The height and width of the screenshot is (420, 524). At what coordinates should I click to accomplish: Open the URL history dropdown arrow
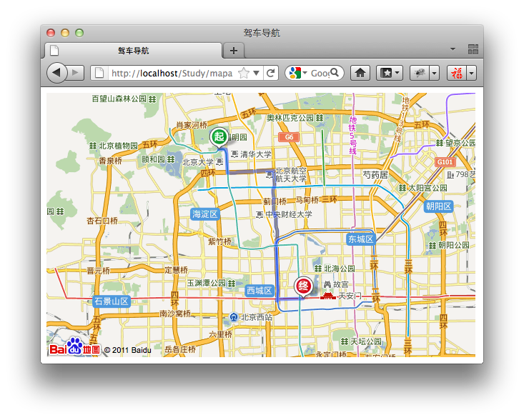pyautogui.click(x=257, y=73)
